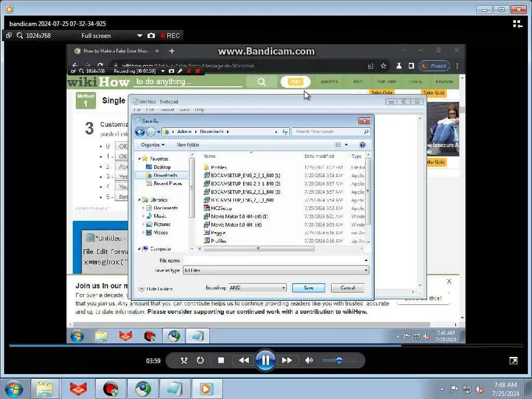Open the Windows Start menu
Screen dimensions: 532x399
[x=14, y=389]
